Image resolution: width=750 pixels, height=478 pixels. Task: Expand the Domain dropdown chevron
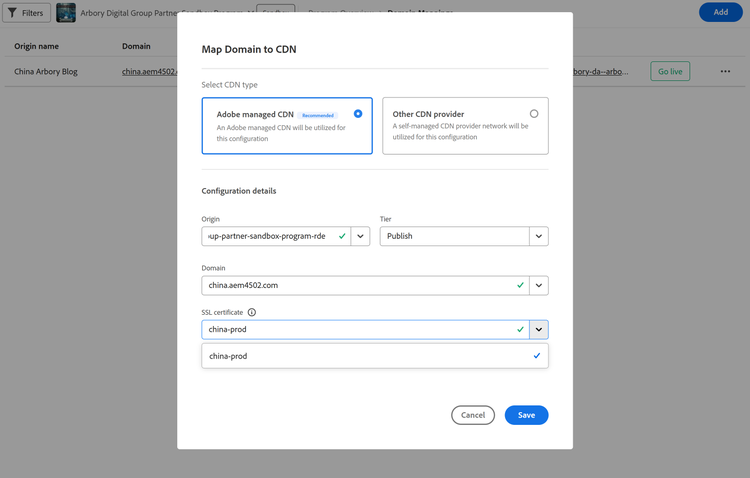(x=539, y=285)
